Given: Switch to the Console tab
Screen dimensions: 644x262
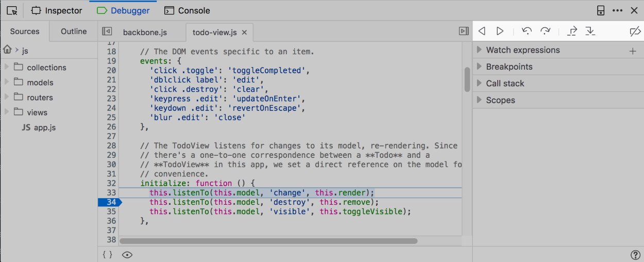Looking at the screenshot, I should point(187,10).
